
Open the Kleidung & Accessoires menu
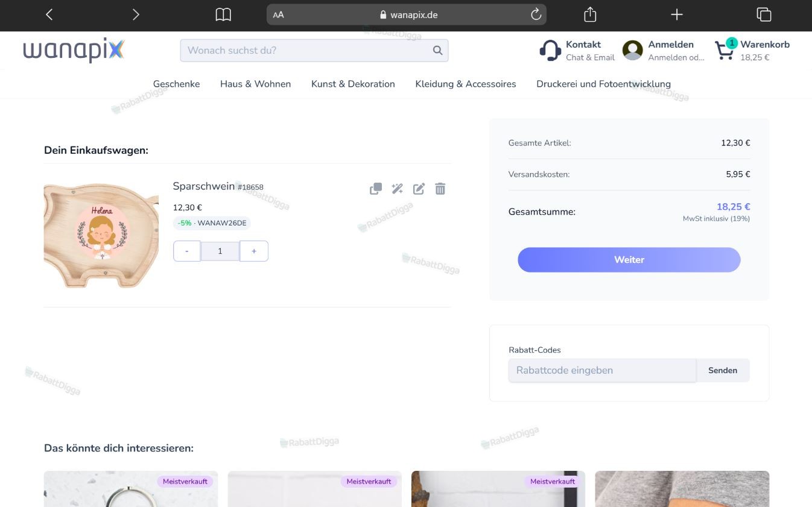click(x=466, y=84)
